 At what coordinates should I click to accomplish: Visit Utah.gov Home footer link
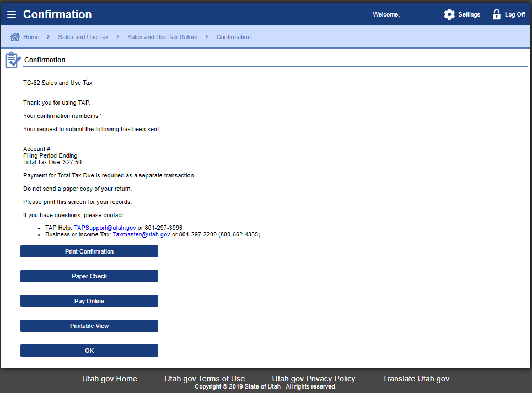pos(110,379)
